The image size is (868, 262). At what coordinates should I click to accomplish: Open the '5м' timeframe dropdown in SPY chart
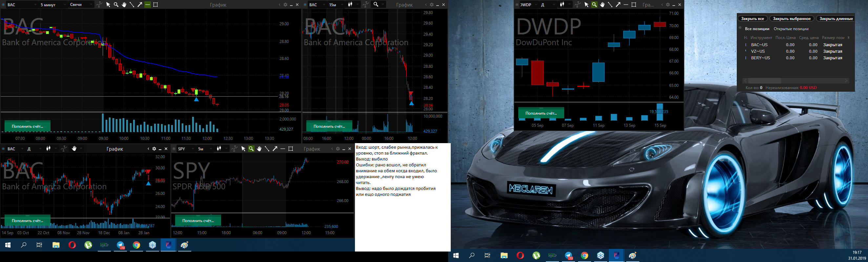coord(205,149)
